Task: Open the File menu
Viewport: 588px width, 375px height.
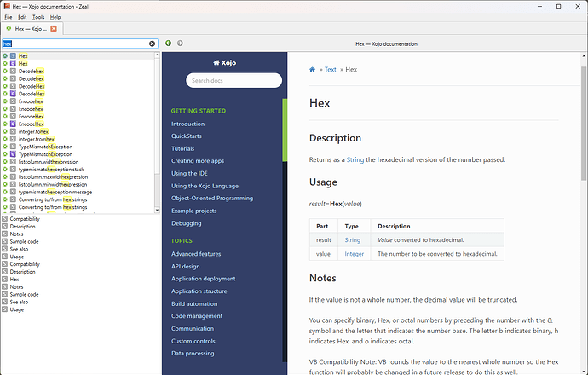Action: [9, 17]
